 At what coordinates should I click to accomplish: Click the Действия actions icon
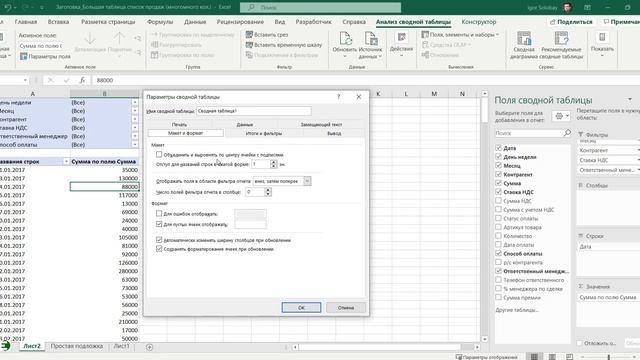(x=401, y=38)
